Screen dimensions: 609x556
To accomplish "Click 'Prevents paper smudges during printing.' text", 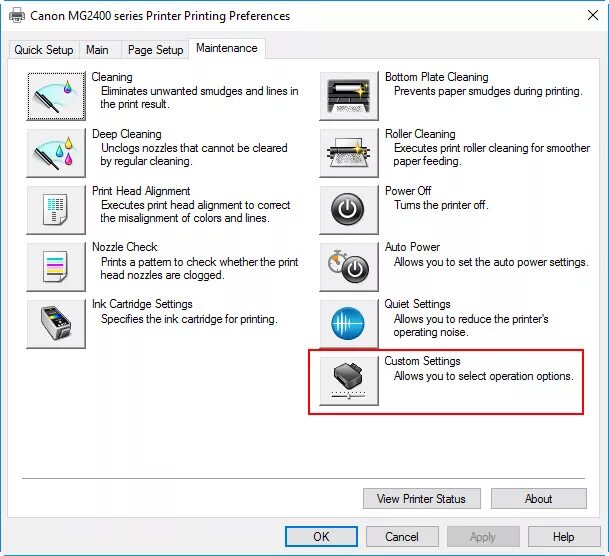I will pyautogui.click(x=488, y=91).
